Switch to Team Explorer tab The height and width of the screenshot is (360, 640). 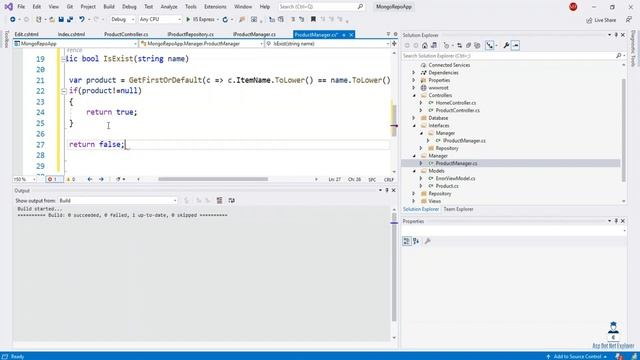[458, 209]
